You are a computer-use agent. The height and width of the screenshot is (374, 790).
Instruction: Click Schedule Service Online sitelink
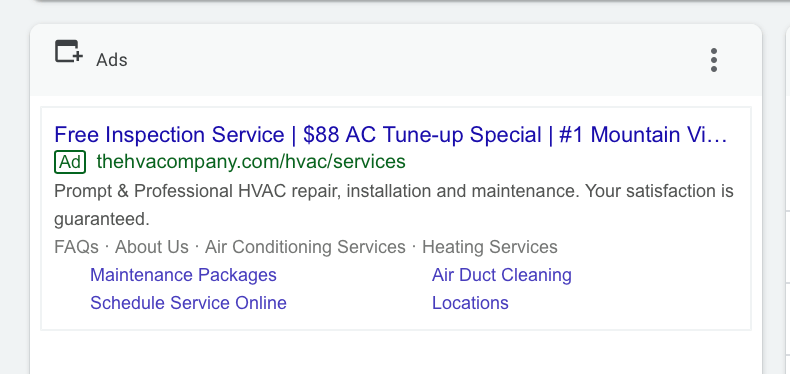(188, 303)
